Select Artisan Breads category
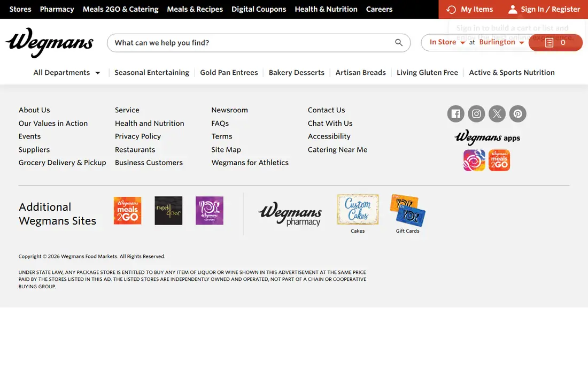Screen dimensions: 588x368 click(x=360, y=72)
